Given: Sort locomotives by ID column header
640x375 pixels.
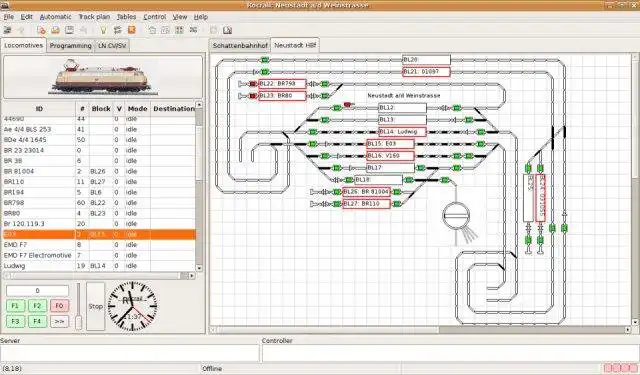Looking at the screenshot, I should (39, 109).
